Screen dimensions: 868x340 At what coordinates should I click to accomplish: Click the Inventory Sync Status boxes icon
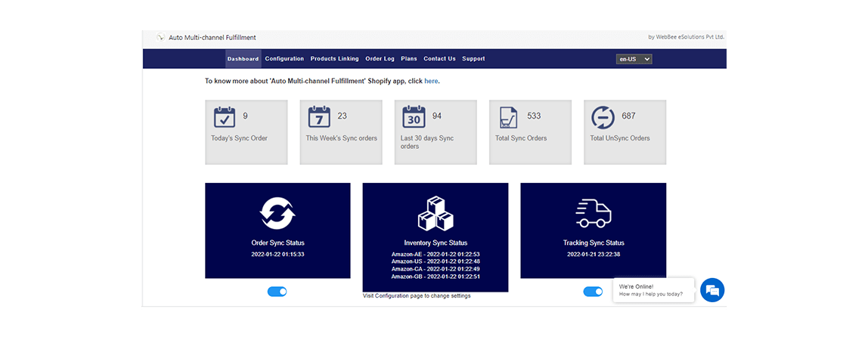click(436, 213)
